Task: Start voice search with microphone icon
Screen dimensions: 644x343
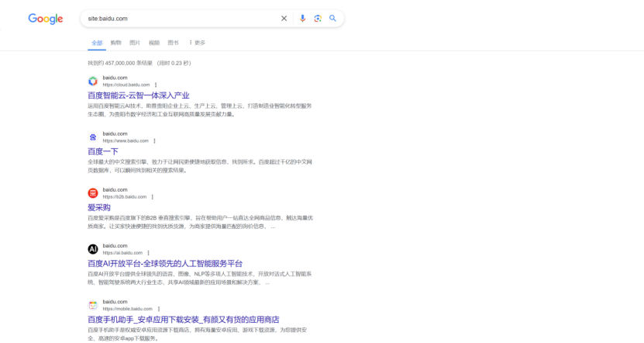Action: tap(303, 19)
